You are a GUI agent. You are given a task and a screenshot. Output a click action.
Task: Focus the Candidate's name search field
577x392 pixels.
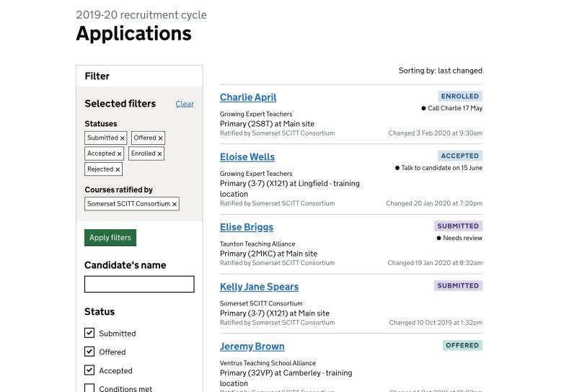(139, 285)
